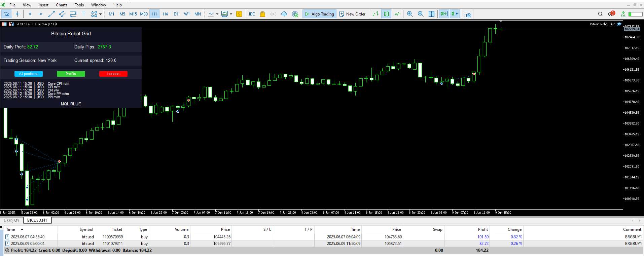Image resolution: width=644 pixels, height=256 pixels.
Task: Switch chart to line chart mode
Action: coord(397,14)
